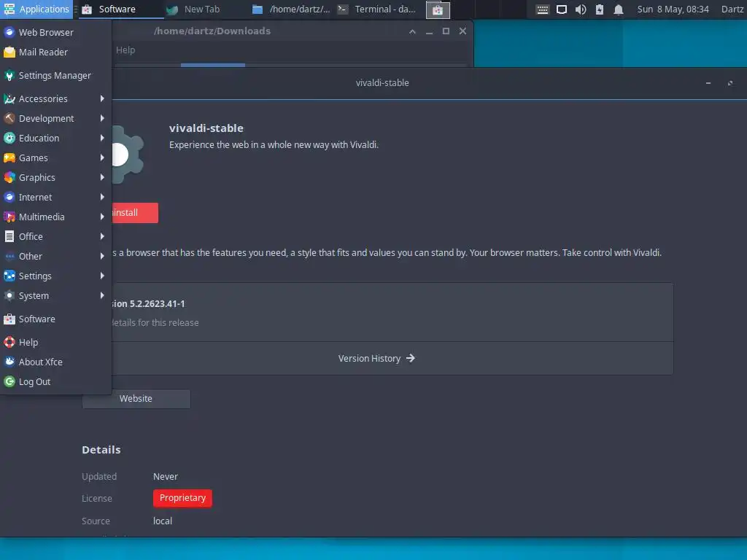The height and width of the screenshot is (560, 747).
Task: Switch to Software taskbar window
Action: coord(121,9)
